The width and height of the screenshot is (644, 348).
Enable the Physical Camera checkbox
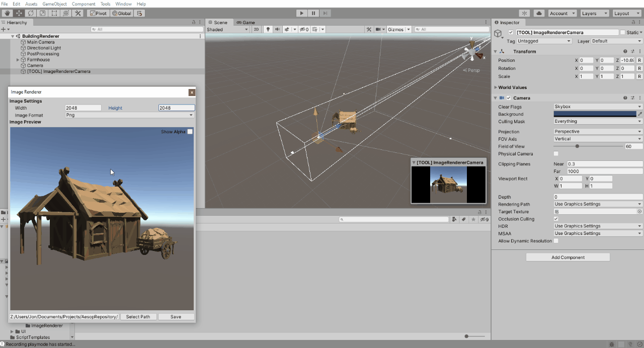pyautogui.click(x=555, y=154)
